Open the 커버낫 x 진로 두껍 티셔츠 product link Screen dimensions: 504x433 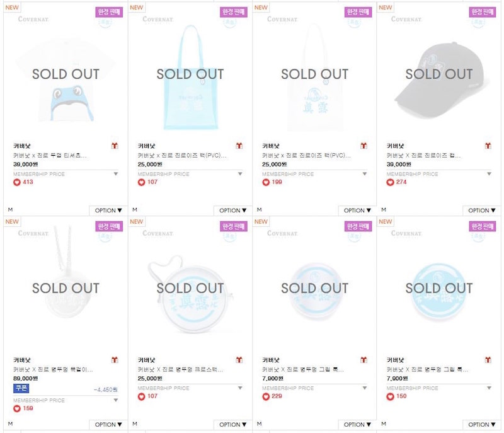coord(50,155)
